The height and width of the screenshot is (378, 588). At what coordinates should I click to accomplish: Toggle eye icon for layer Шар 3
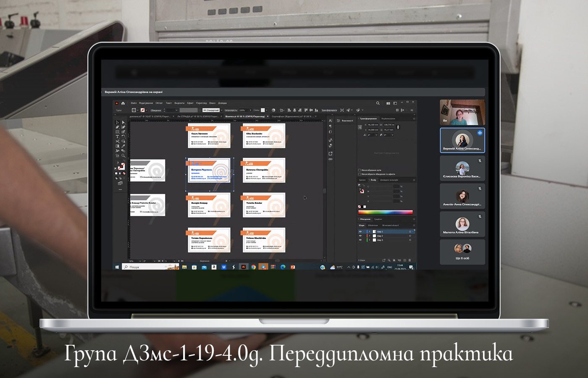(360, 240)
